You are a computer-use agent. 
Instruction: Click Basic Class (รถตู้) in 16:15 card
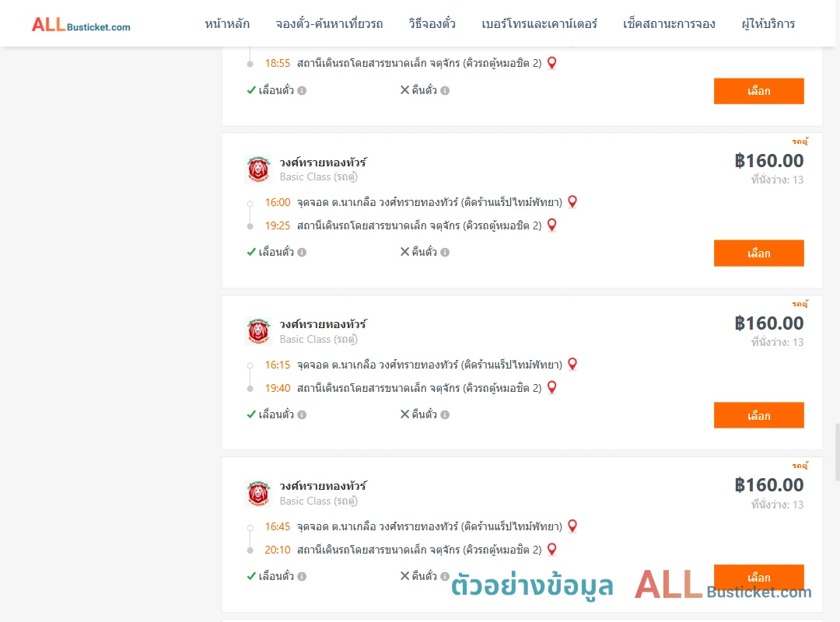point(319,339)
